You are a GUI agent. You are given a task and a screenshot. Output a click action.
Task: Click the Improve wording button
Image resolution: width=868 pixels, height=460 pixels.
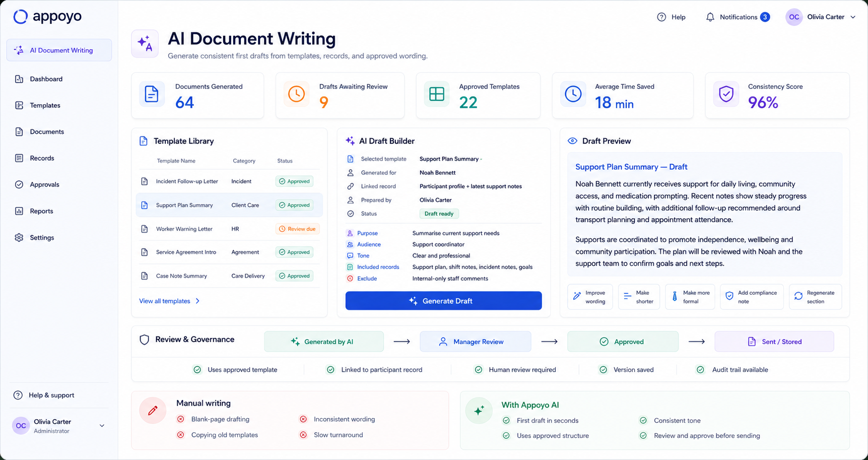[x=590, y=297]
